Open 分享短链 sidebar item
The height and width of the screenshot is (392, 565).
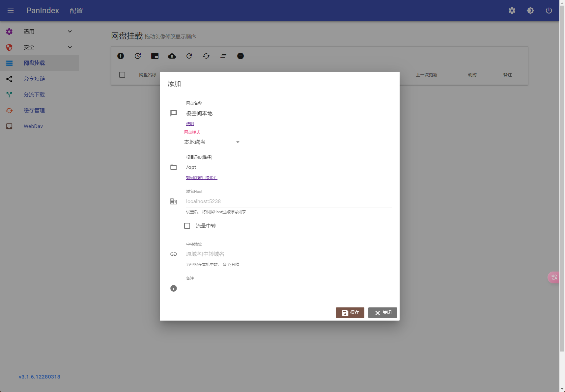[40, 79]
